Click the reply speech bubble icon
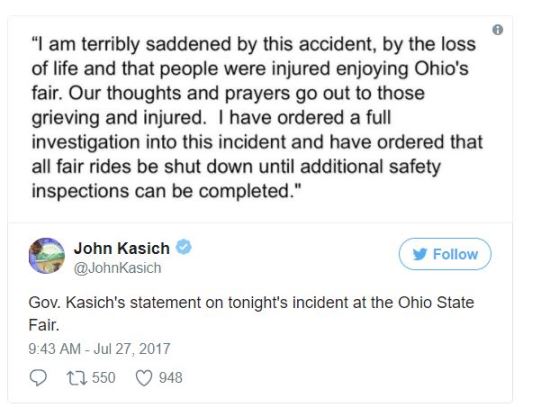This screenshot has height=407, width=550. tap(38, 378)
